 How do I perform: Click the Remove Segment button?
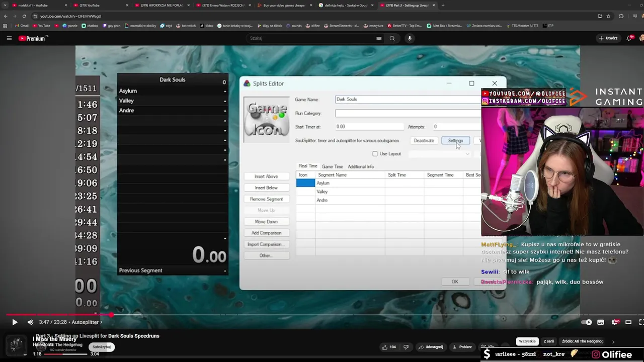pos(266,199)
